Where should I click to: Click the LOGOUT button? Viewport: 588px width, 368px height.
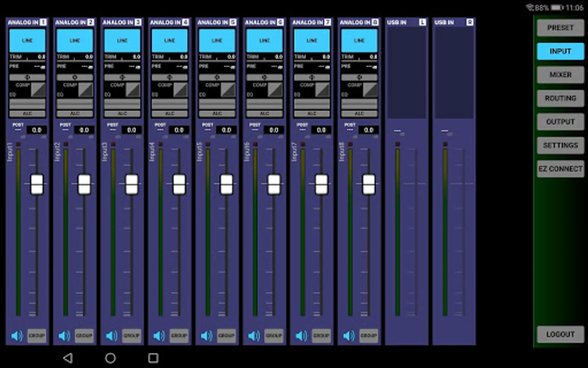[560, 334]
